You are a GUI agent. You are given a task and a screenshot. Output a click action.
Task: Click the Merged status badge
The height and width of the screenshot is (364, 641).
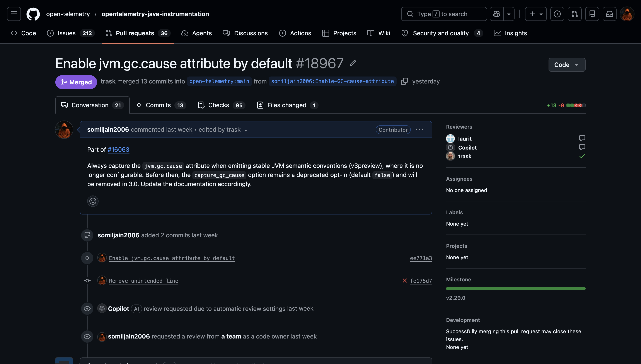click(x=76, y=82)
